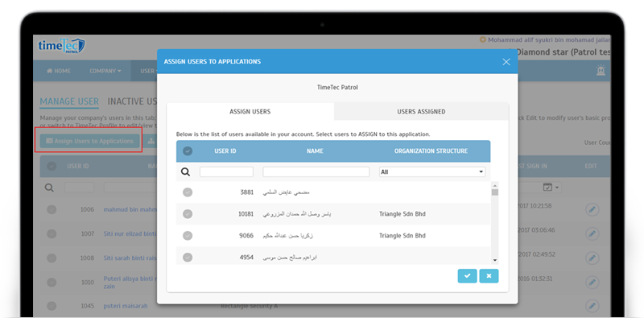Click the scroll-down arrow of user list

tap(495, 260)
